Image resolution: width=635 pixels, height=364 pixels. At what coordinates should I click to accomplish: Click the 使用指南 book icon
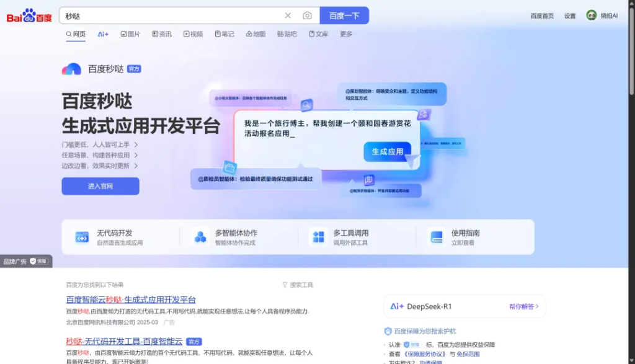coord(437,237)
